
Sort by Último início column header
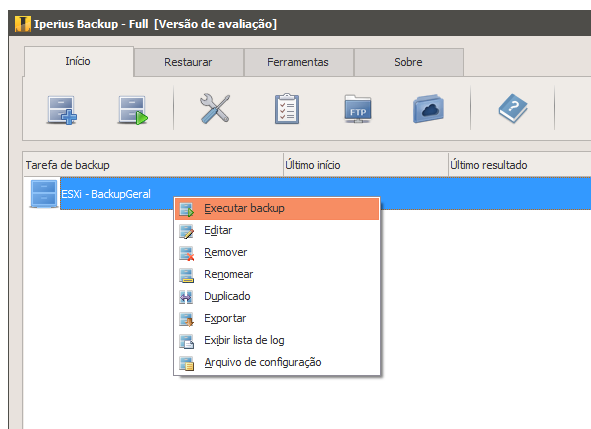tap(366, 165)
